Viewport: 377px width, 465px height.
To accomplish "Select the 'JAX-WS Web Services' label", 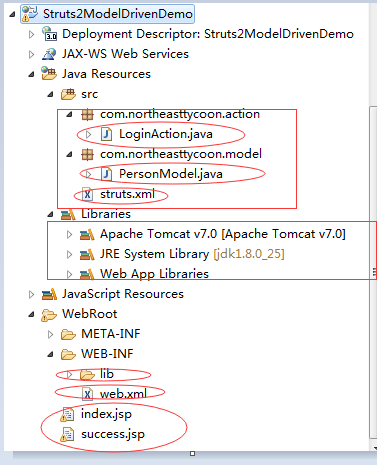I will [x=125, y=54].
